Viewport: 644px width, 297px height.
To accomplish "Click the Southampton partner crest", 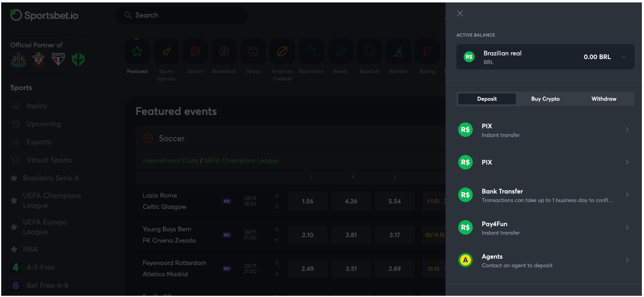I will (39, 59).
